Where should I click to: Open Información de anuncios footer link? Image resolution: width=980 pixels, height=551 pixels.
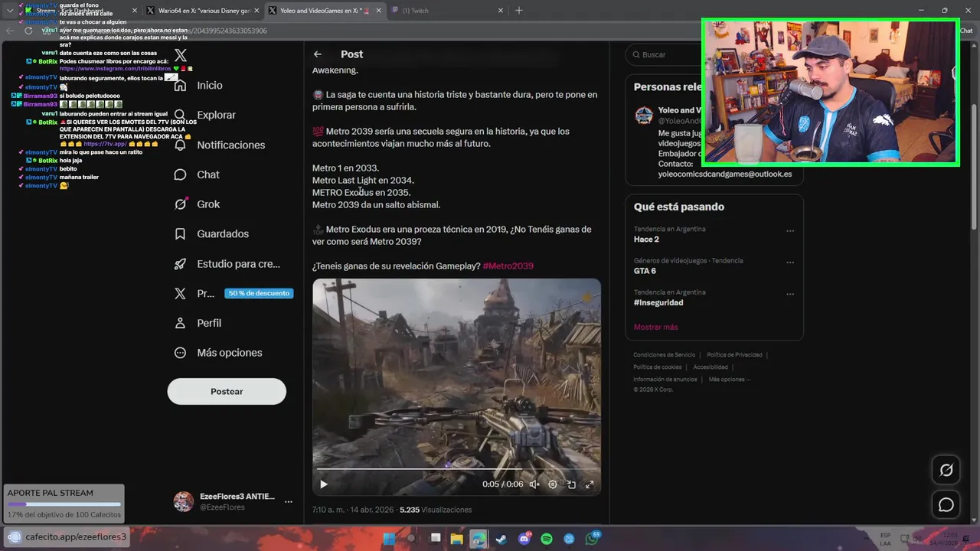665,380
